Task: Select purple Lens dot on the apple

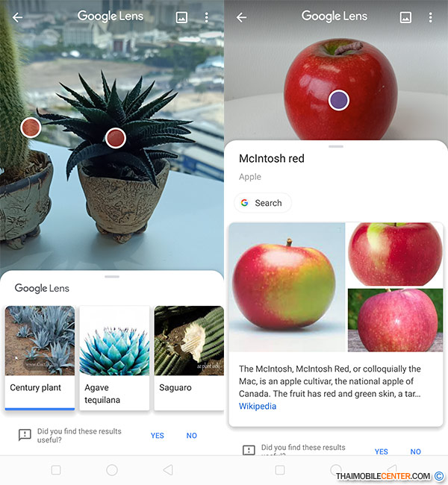Action: click(x=339, y=100)
